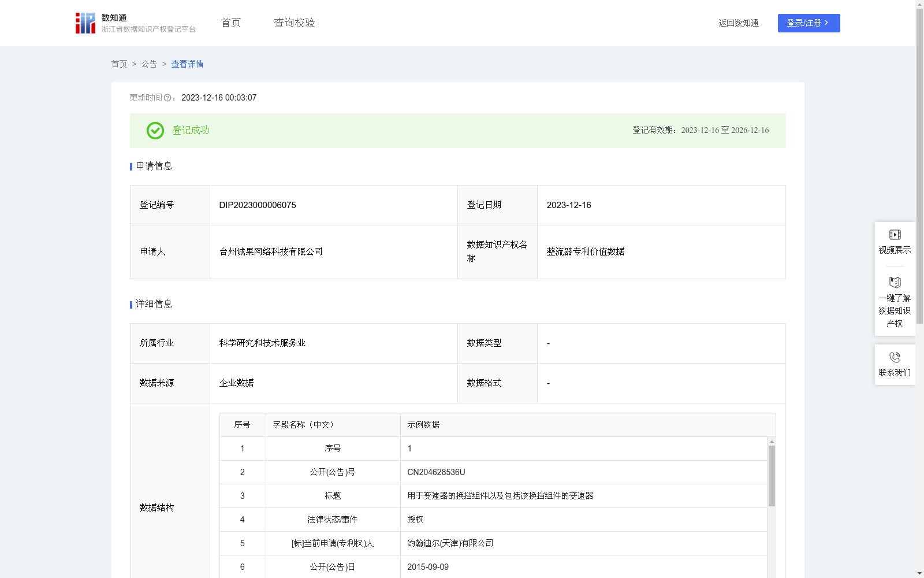
Task: Click the [标]当前申请(专利权)人 field name
Action: [x=333, y=543]
